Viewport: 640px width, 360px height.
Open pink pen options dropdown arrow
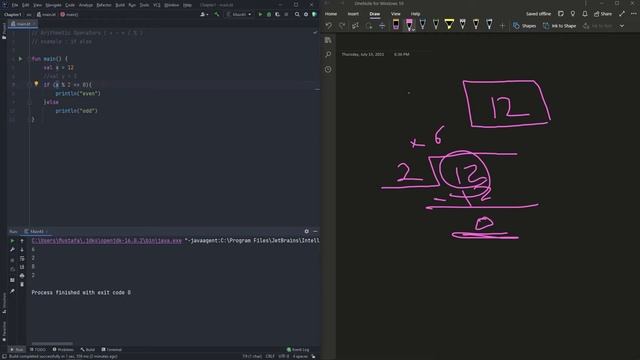(x=413, y=30)
